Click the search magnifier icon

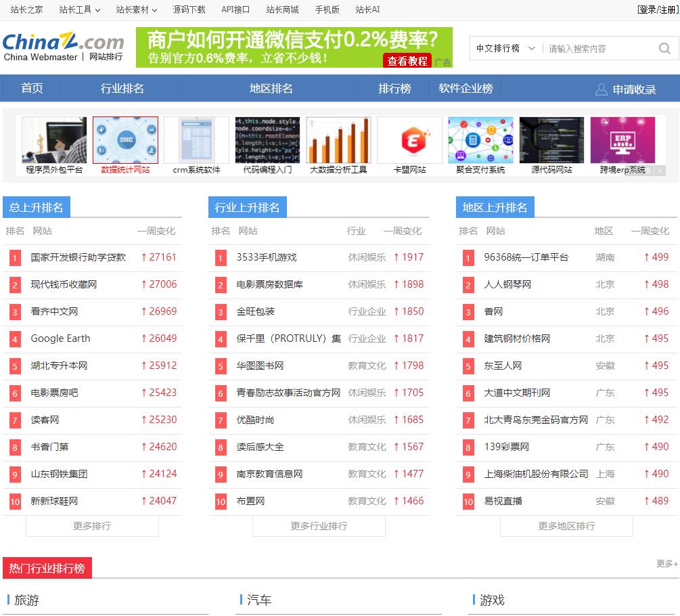664,48
